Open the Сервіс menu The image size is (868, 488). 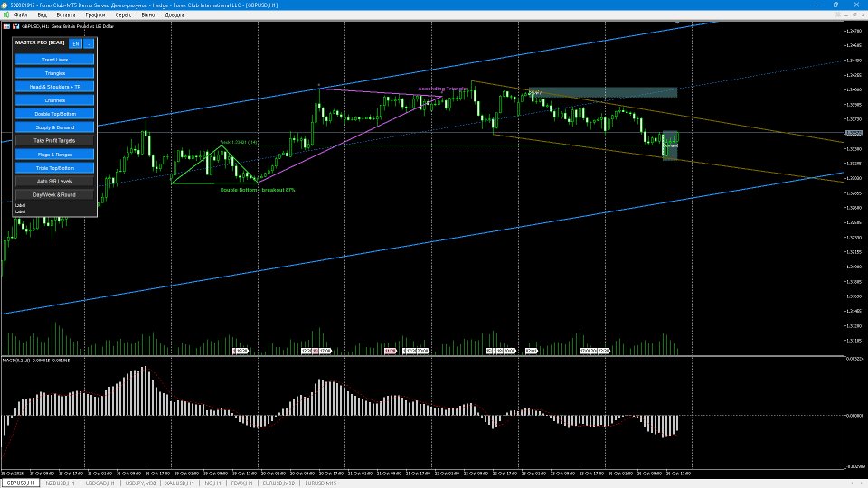[x=124, y=15]
